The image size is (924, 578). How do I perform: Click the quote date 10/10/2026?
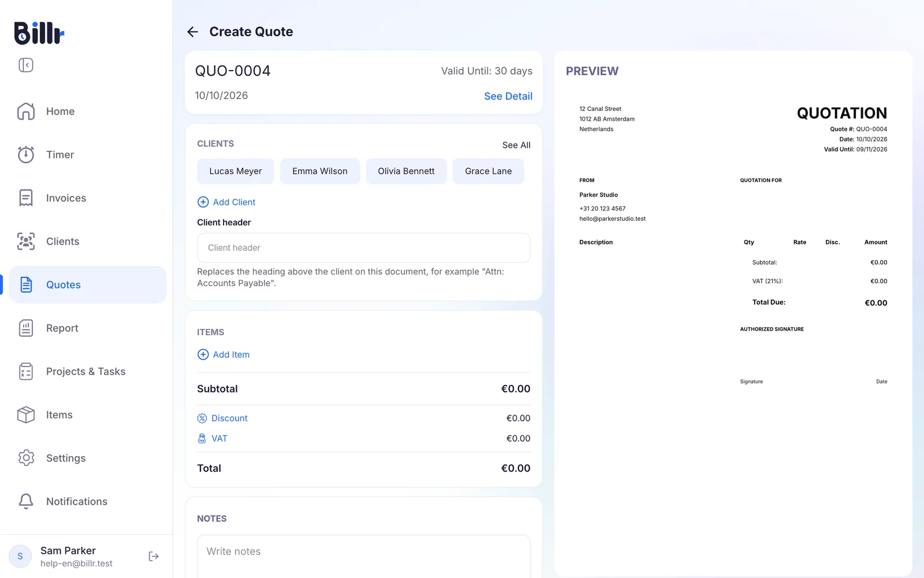point(221,95)
